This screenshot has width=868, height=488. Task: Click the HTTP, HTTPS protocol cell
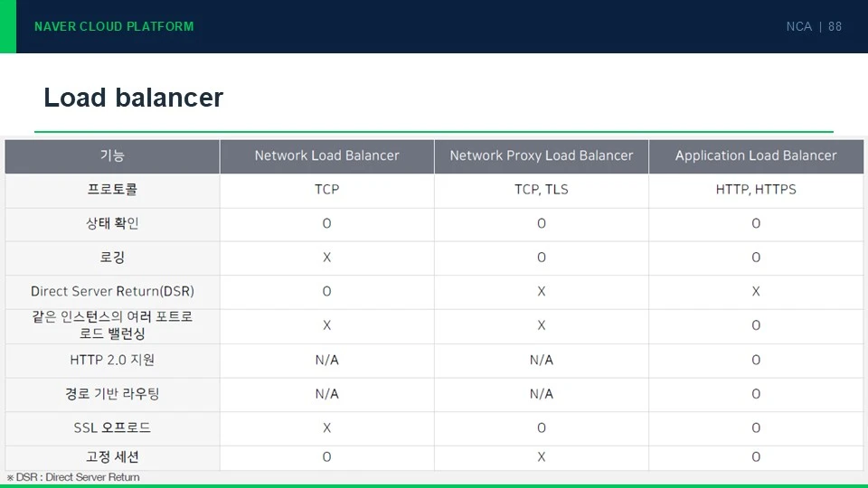pos(756,189)
